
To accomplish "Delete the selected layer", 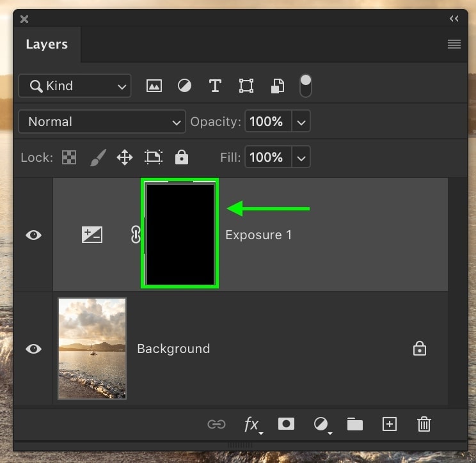I will click(x=424, y=424).
